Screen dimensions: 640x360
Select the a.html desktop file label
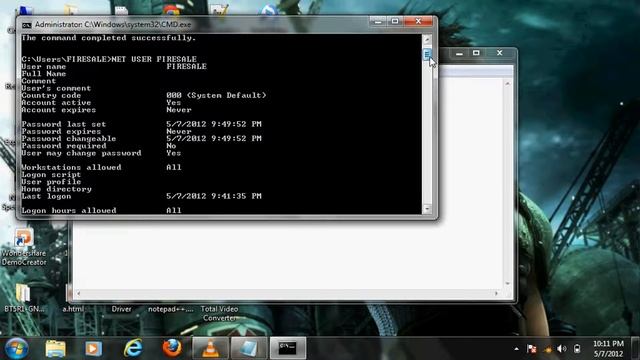pos(73,309)
